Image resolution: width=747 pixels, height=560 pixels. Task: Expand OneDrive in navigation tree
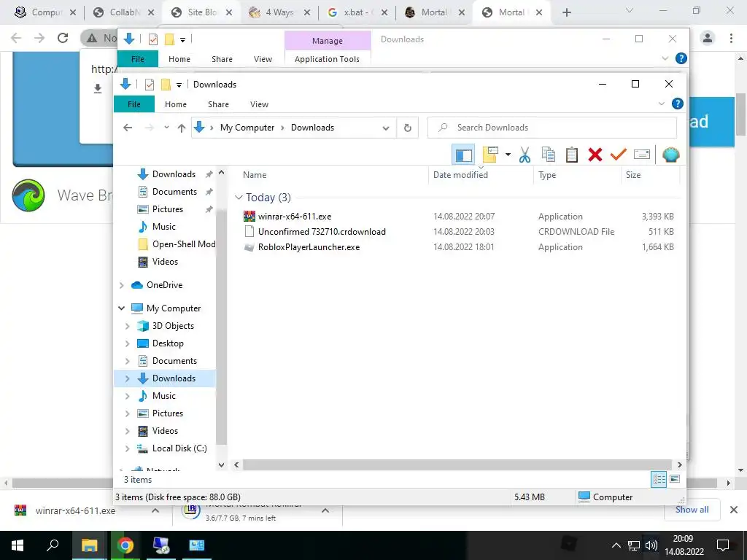pyautogui.click(x=122, y=285)
